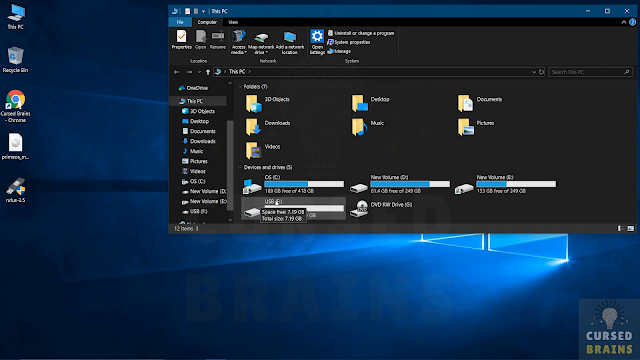Image resolution: width=640 pixels, height=360 pixels.
Task: Select the Pictures folder icon
Action: tap(466, 127)
